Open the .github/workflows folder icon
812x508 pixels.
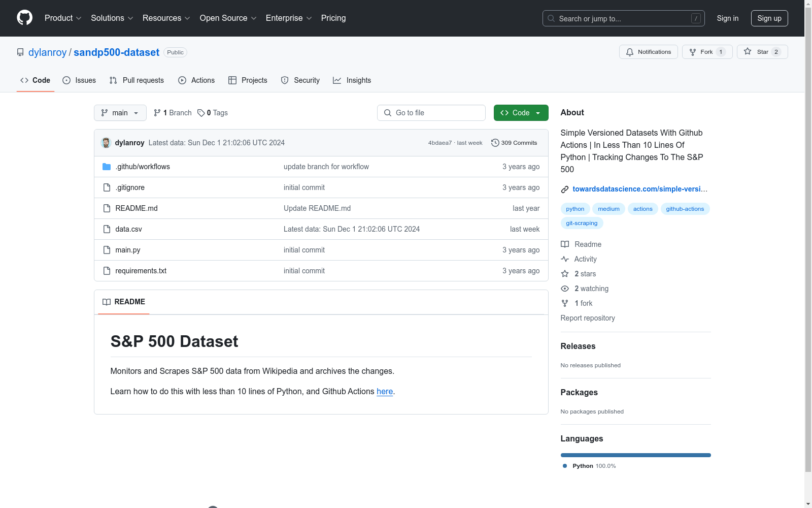click(x=107, y=167)
